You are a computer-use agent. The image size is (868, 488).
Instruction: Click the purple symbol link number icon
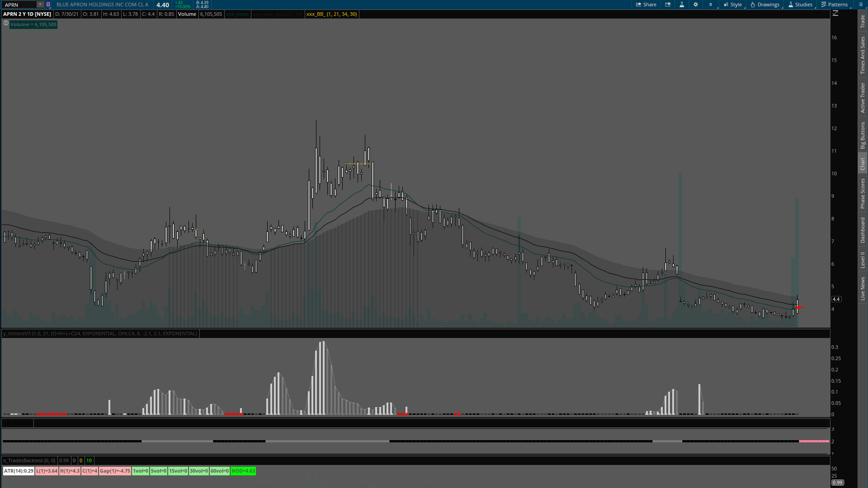[x=48, y=5]
